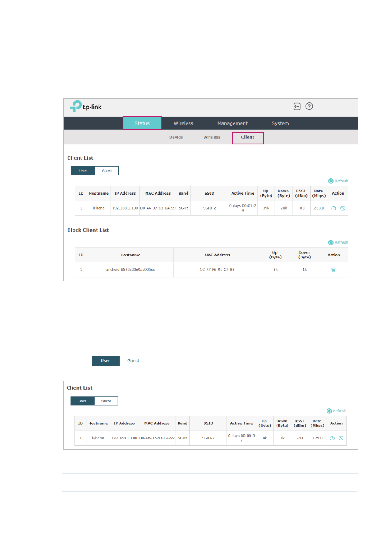
Task: Click the 1k Down value in Block Client List
Action: click(305, 270)
